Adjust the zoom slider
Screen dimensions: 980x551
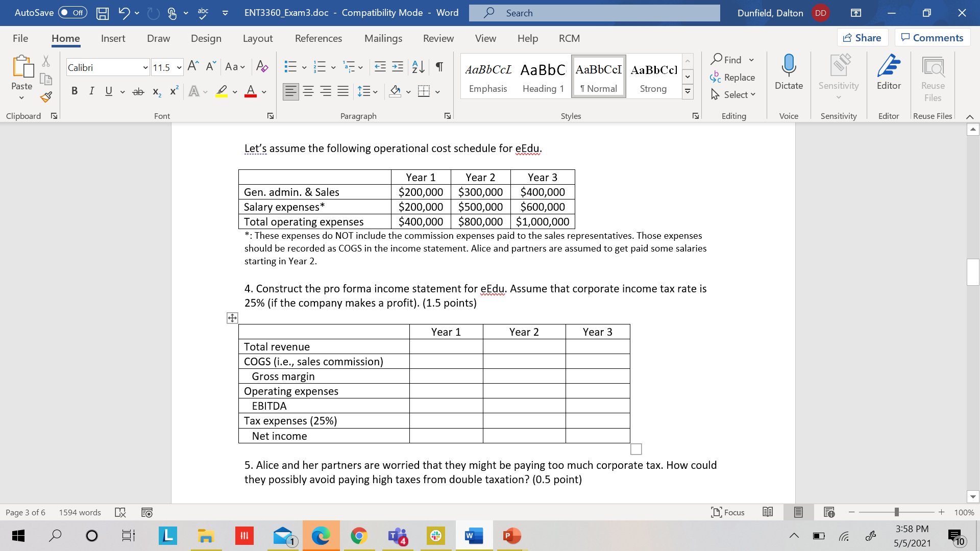(x=896, y=512)
